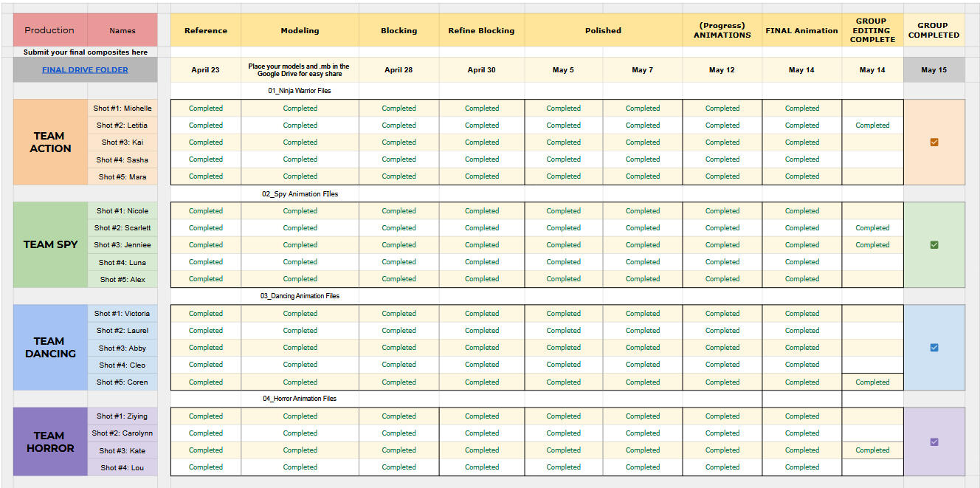Toggle the Team Action group completed checkbox
The width and height of the screenshot is (980, 488).
[934, 142]
